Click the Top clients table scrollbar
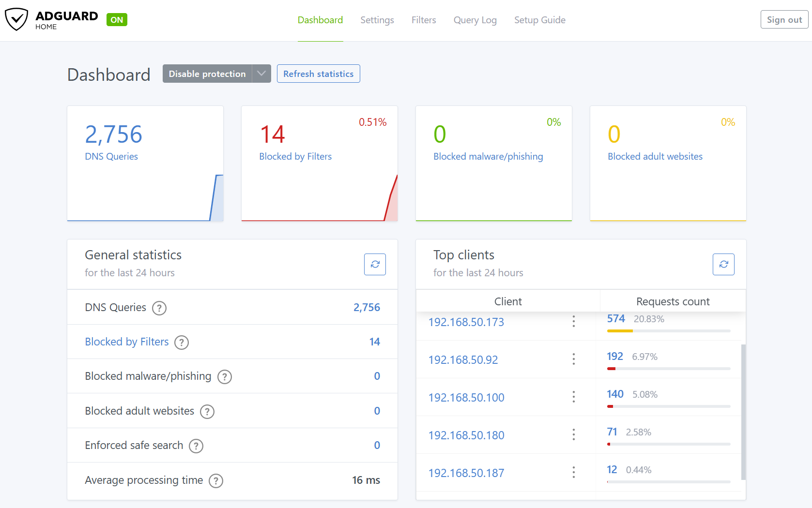This screenshot has height=508, width=812. (x=743, y=411)
